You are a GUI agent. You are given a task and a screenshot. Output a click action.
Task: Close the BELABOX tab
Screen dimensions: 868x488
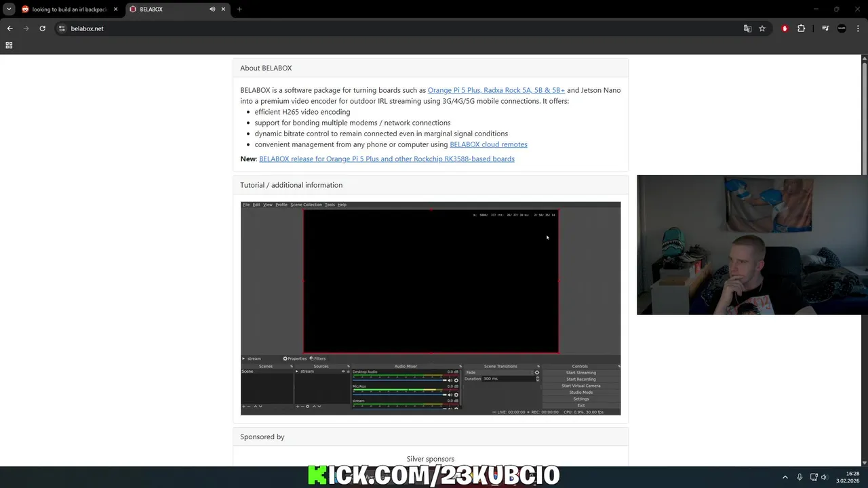click(x=223, y=9)
